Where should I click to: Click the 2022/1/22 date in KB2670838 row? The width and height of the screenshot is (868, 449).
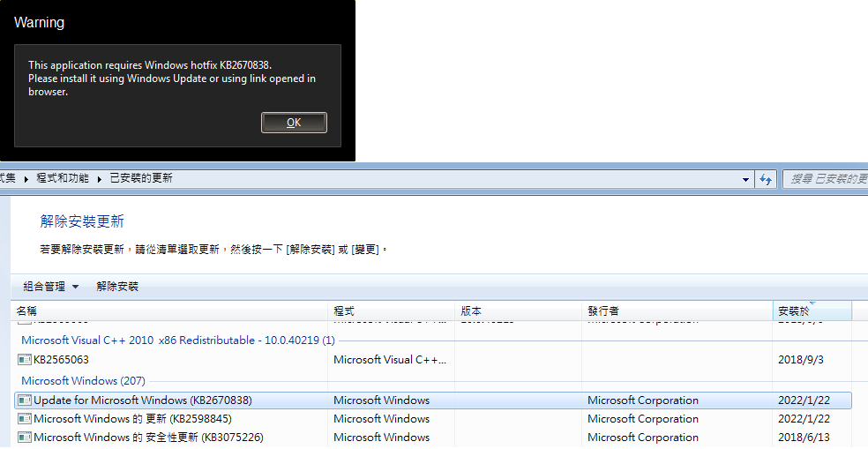[x=804, y=400]
